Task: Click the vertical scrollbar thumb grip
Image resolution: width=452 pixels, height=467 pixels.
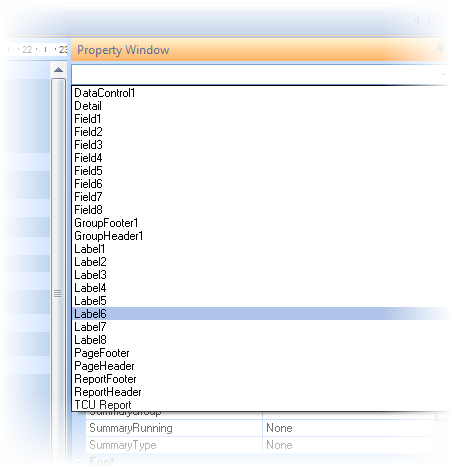Action: 58,293
